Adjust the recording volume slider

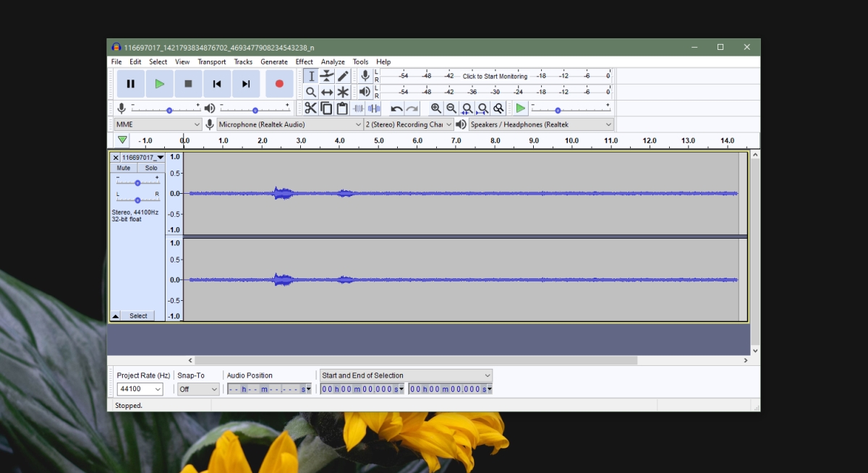tap(166, 108)
